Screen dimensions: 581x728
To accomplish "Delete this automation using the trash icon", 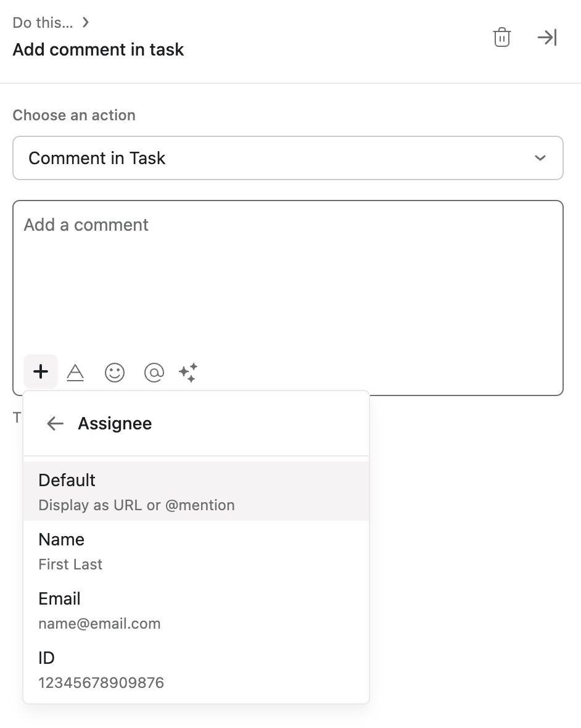I will [501, 37].
